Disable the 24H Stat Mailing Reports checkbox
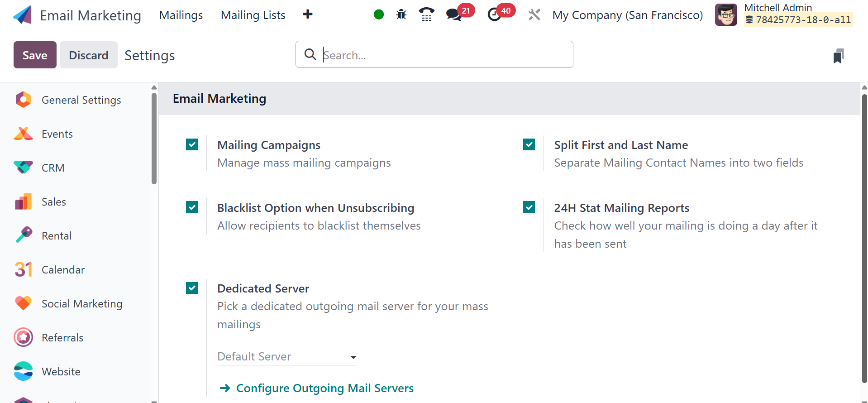 click(x=529, y=207)
